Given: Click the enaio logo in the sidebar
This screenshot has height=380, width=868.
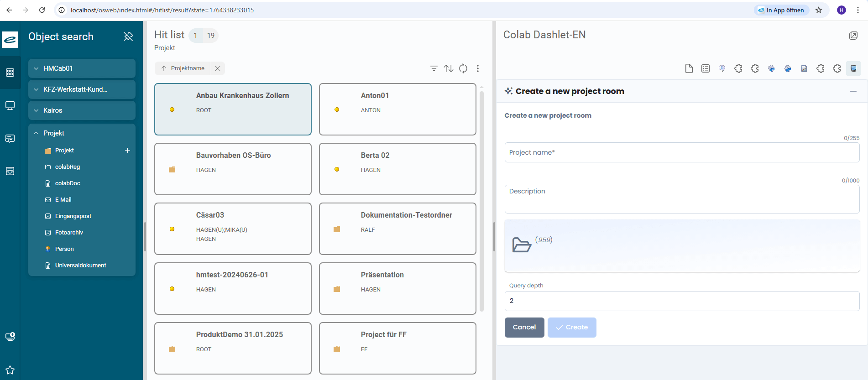Looking at the screenshot, I should [10, 40].
